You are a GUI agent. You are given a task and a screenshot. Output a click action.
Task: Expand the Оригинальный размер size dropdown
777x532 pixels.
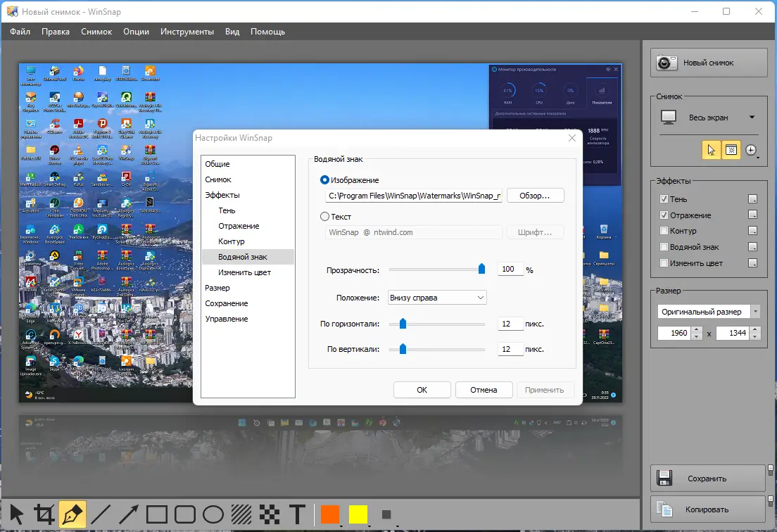pos(755,312)
